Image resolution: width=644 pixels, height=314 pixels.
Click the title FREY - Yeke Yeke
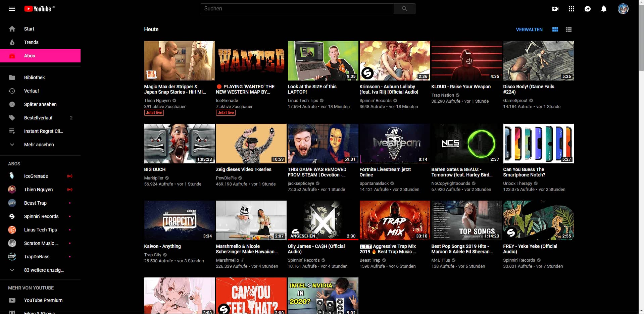coord(530,249)
